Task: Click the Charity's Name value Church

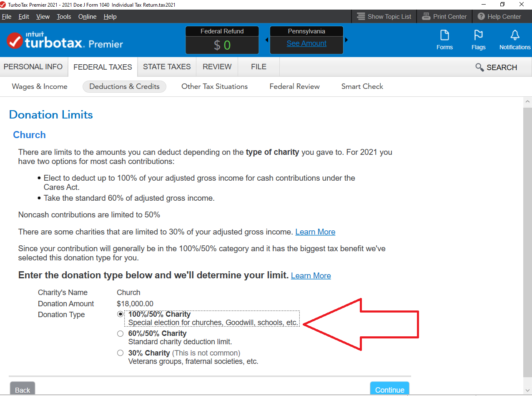Action: click(x=128, y=293)
